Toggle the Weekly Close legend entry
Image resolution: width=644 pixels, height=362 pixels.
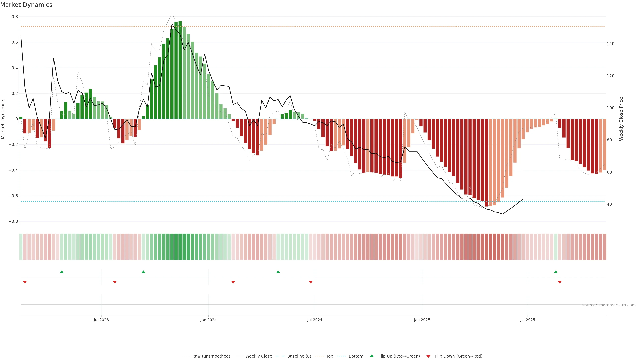258,356
